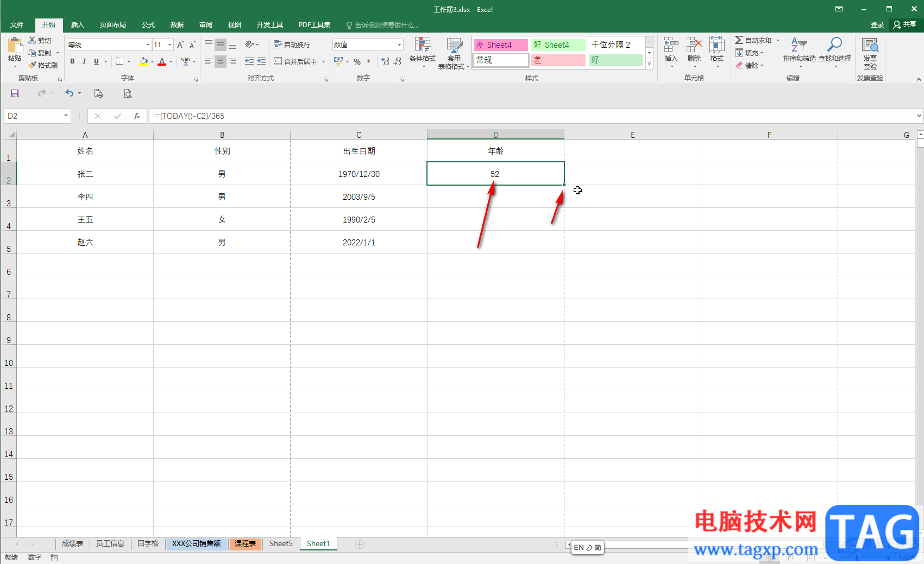
Task: Click the Format Painter (格式刷) icon
Action: pos(33,65)
